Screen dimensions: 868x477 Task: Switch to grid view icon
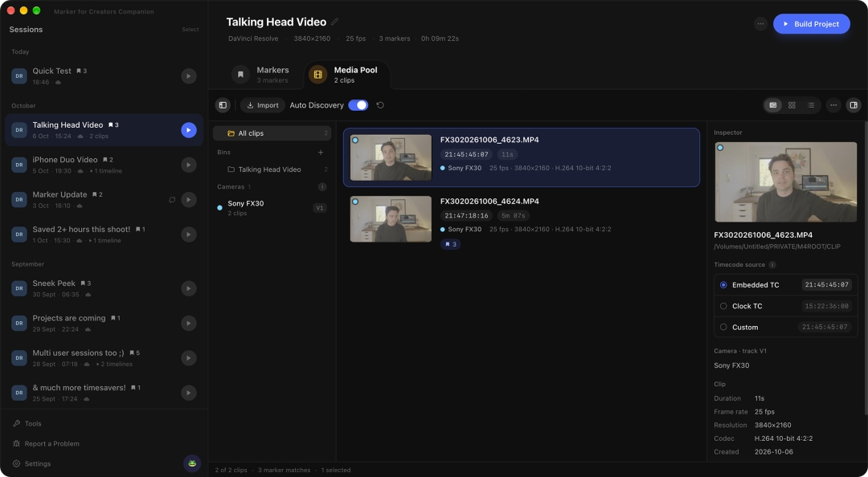tap(792, 105)
